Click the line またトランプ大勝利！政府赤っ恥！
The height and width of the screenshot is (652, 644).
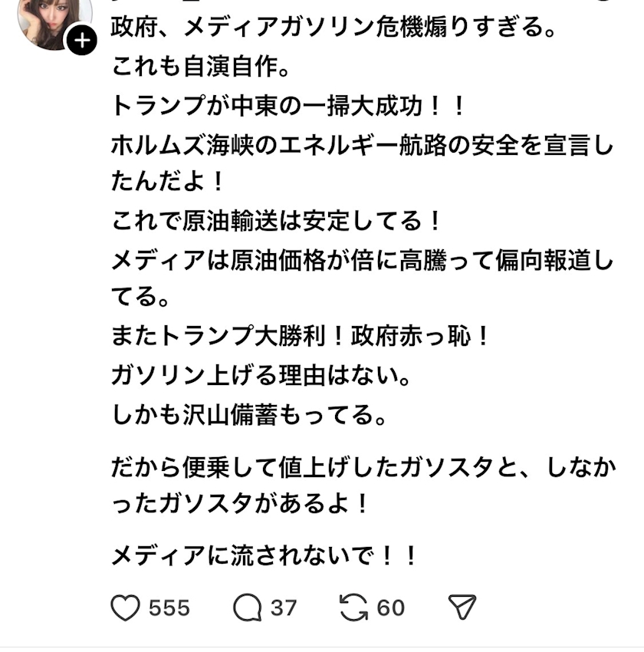coord(301,336)
